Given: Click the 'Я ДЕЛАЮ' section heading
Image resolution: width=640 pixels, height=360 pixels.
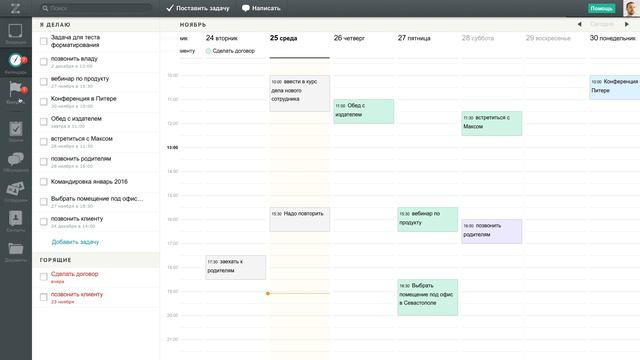Looking at the screenshot, I should 55,24.
